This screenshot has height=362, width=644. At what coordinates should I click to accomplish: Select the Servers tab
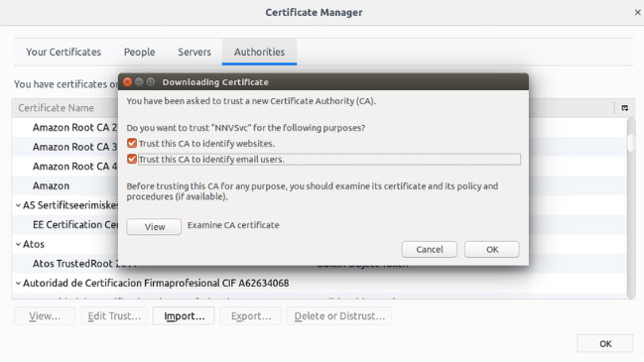click(x=194, y=53)
